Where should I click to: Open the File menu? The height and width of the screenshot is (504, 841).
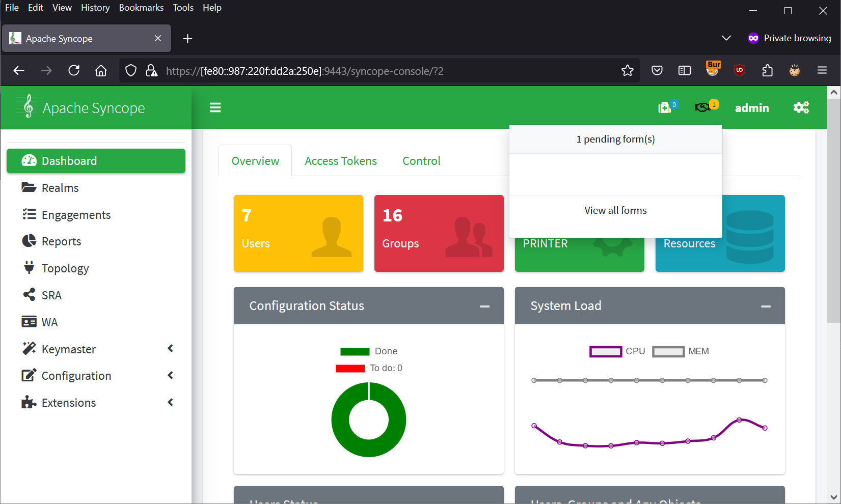tap(12, 8)
